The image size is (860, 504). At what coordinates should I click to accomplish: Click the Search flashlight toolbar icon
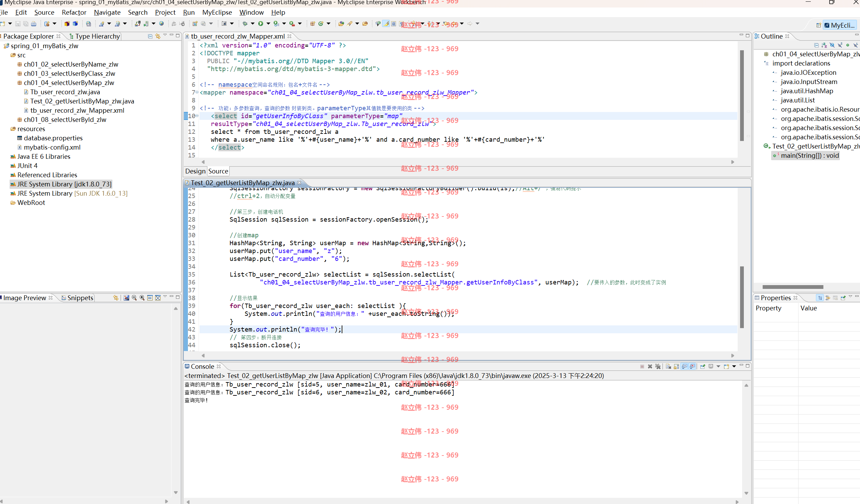350,24
